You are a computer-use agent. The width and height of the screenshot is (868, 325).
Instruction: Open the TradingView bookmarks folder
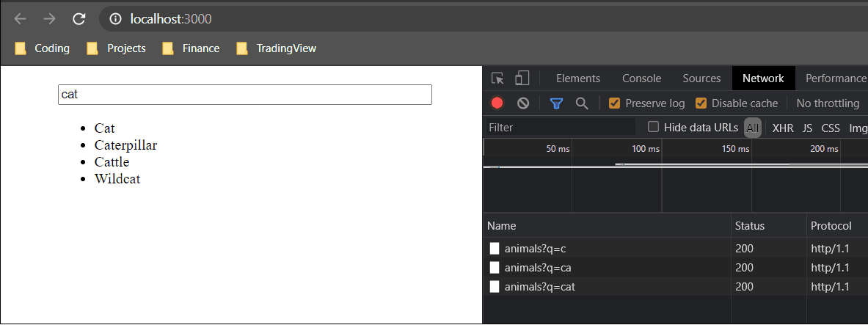coord(276,48)
